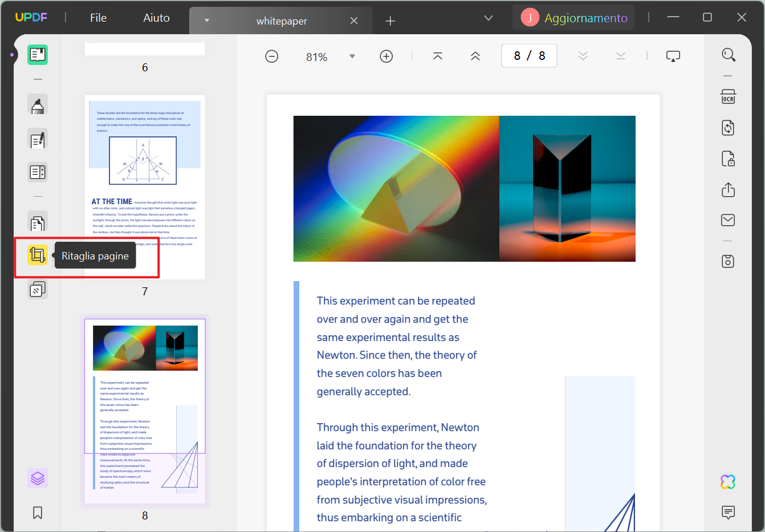The width and height of the screenshot is (765, 532).
Task: Open the Layers panel icon
Action: click(38, 478)
